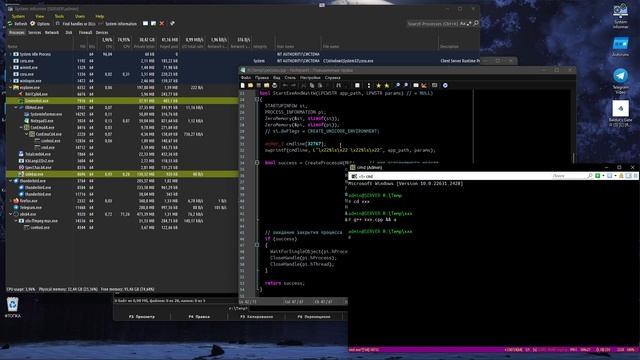Open View menu in System Informer
Screen dimensions: 640x360
40,16
